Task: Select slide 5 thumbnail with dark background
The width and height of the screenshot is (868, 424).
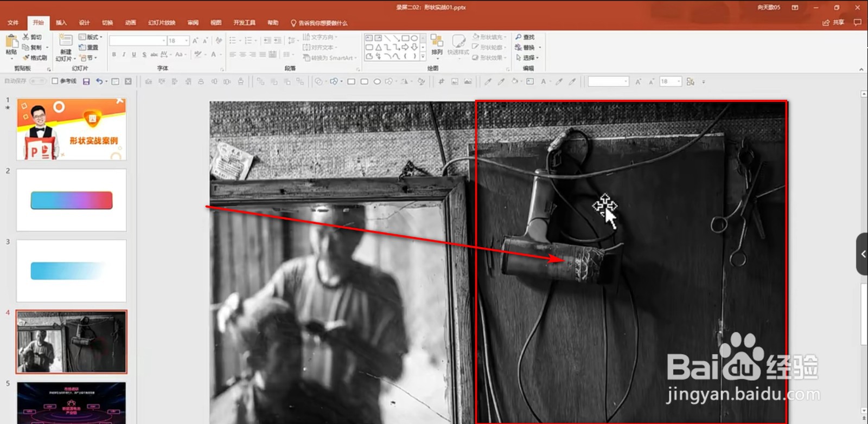Action: (72, 403)
